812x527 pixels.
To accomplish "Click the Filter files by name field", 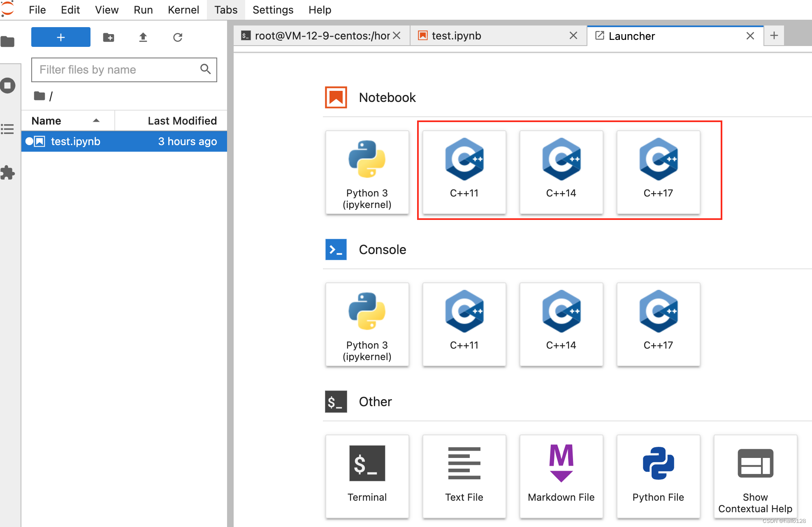I will (117, 69).
